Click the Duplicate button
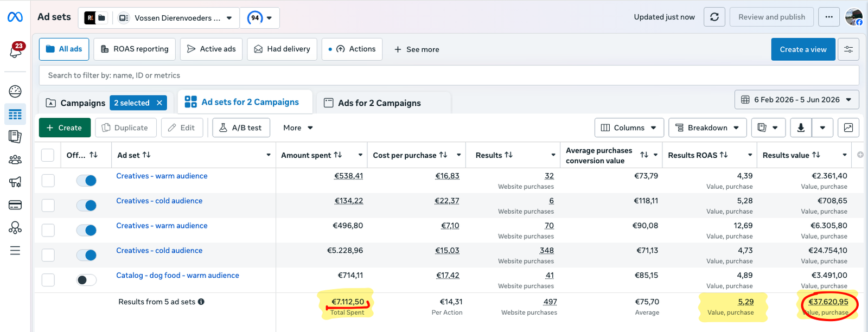 tap(126, 128)
